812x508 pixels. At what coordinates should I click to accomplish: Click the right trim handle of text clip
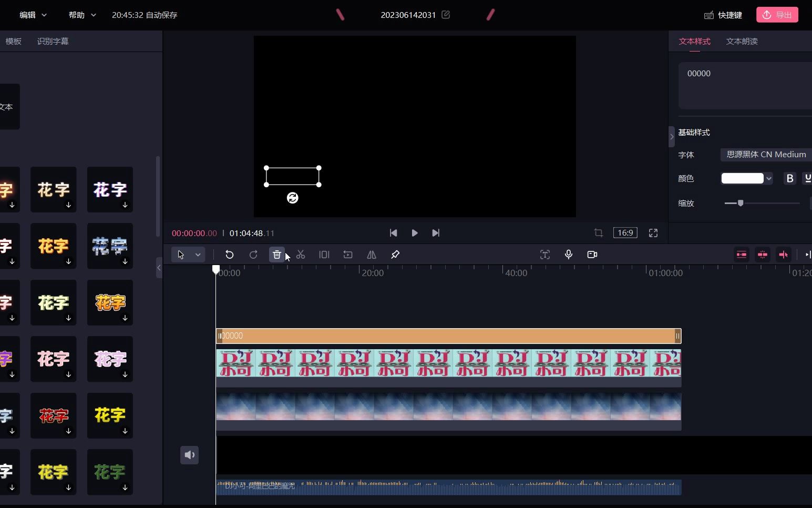pyautogui.click(x=678, y=336)
